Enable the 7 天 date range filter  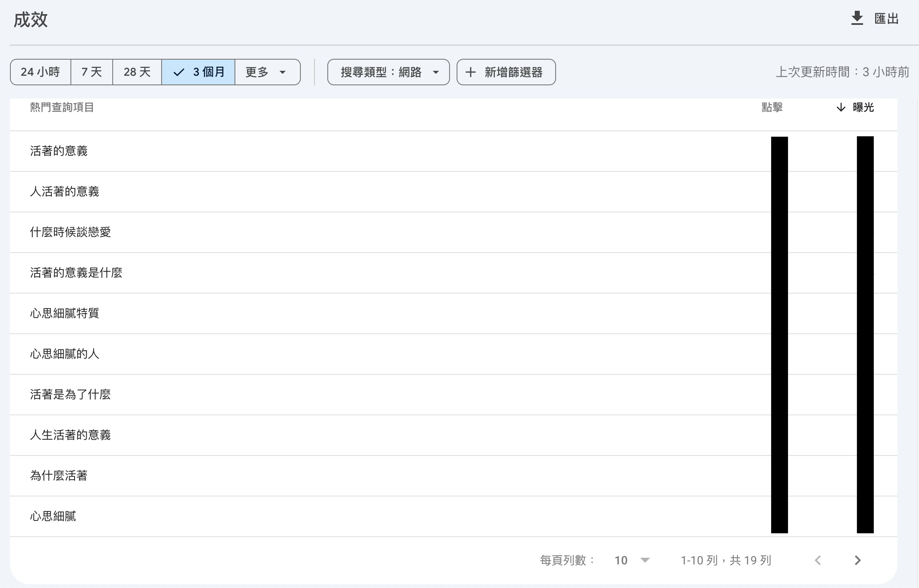click(x=91, y=72)
